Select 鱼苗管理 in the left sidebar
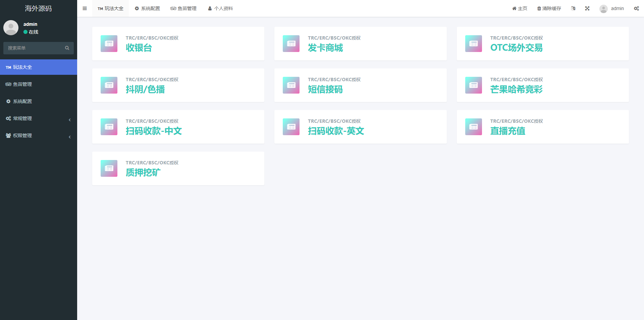The height and width of the screenshot is (320, 644). (22, 84)
